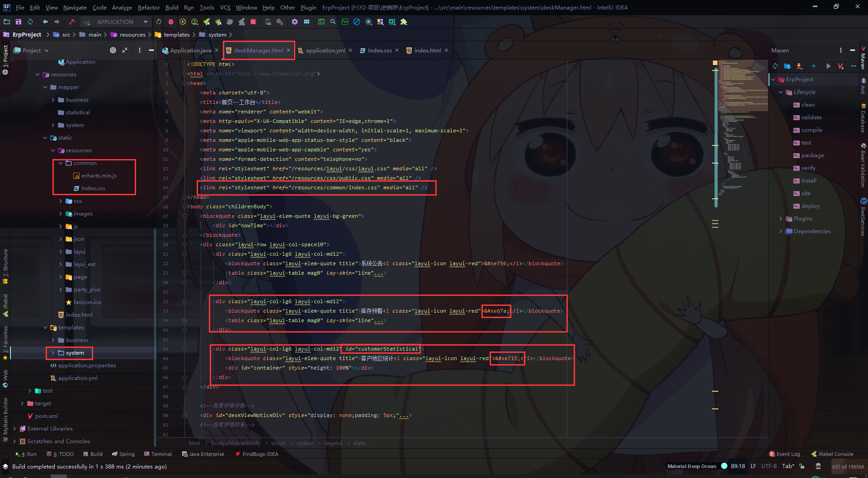Reimport all Maven projects
The height and width of the screenshot is (478, 868).
click(775, 66)
